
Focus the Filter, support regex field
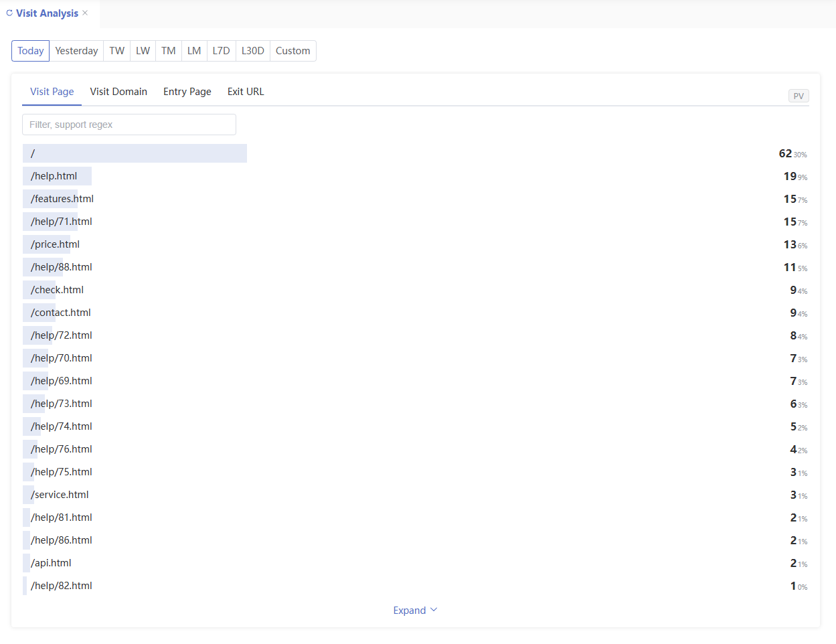point(129,125)
